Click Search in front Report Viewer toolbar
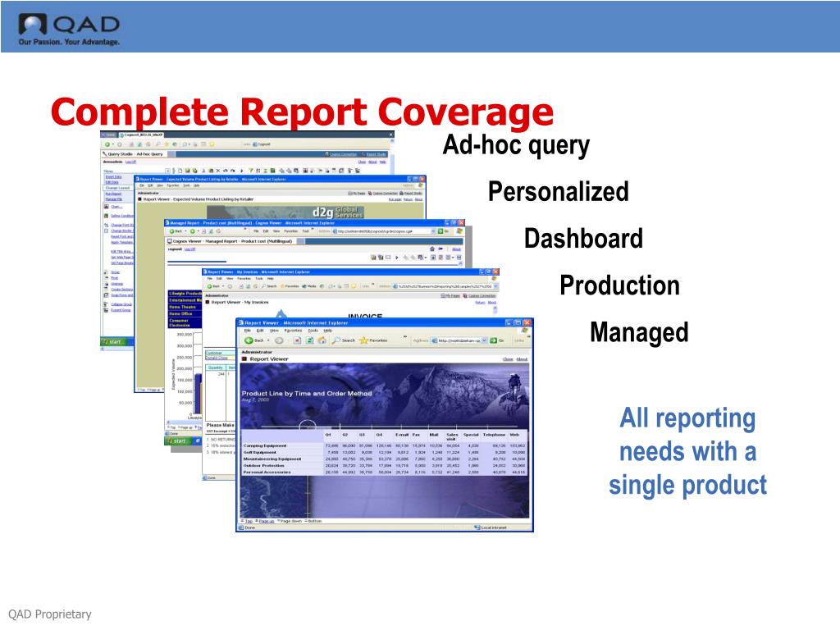 [x=344, y=340]
